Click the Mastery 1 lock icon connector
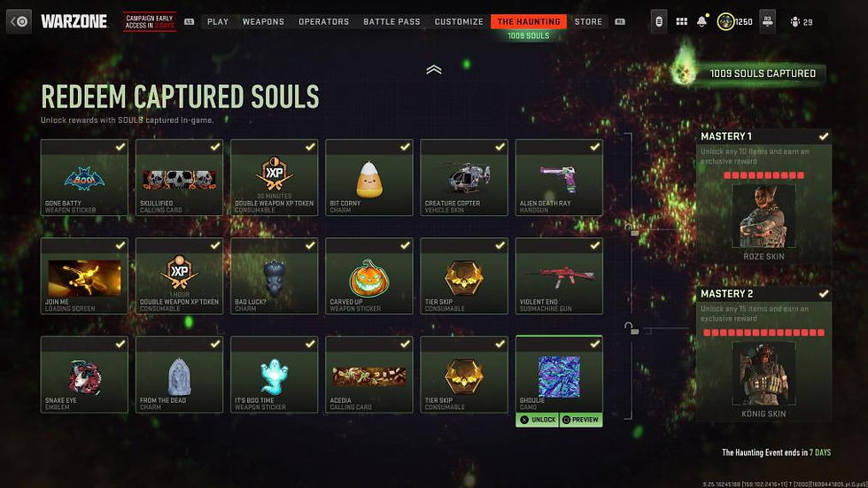This screenshot has width=868, height=488. point(632,229)
